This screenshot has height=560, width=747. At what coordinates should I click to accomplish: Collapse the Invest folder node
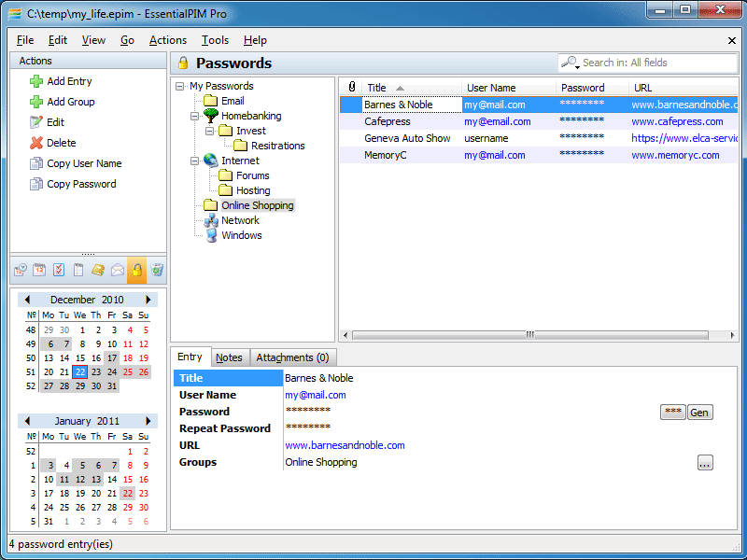tap(211, 131)
